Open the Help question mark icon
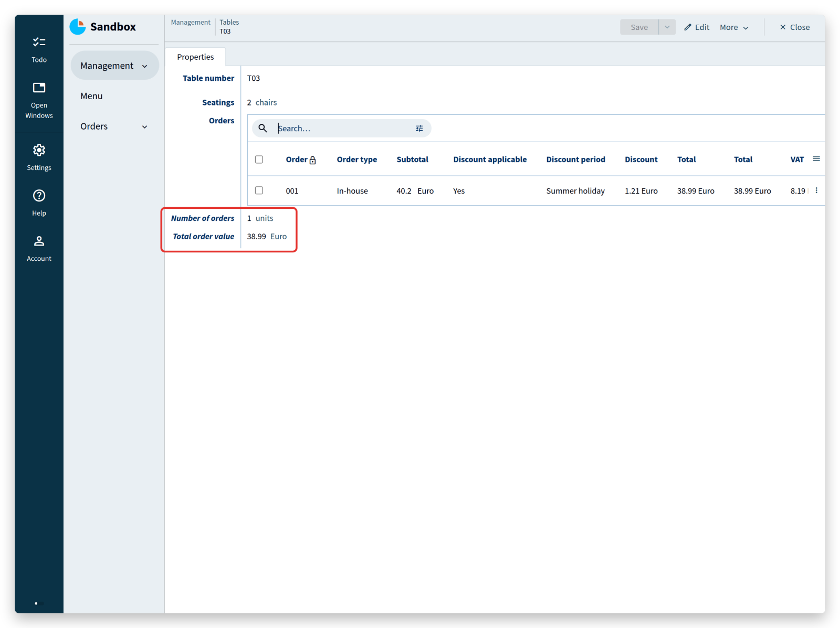This screenshot has height=628, width=840. click(39, 196)
